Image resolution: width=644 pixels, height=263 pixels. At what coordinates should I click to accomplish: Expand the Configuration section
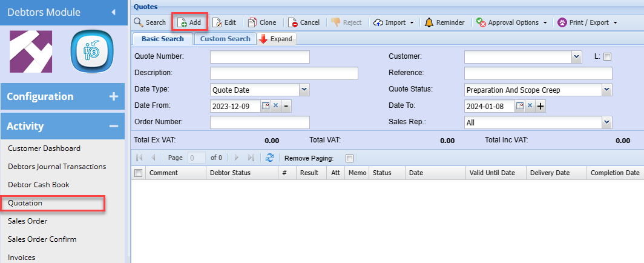click(113, 96)
